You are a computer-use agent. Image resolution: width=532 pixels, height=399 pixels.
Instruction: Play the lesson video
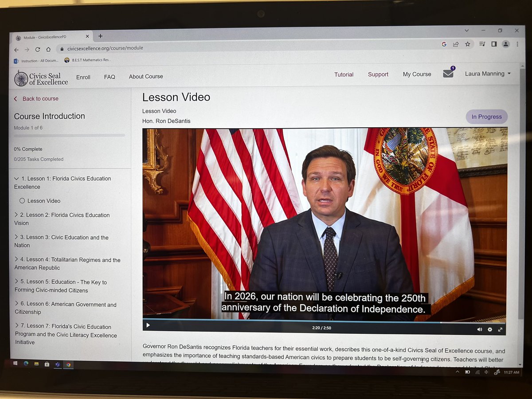(x=148, y=325)
